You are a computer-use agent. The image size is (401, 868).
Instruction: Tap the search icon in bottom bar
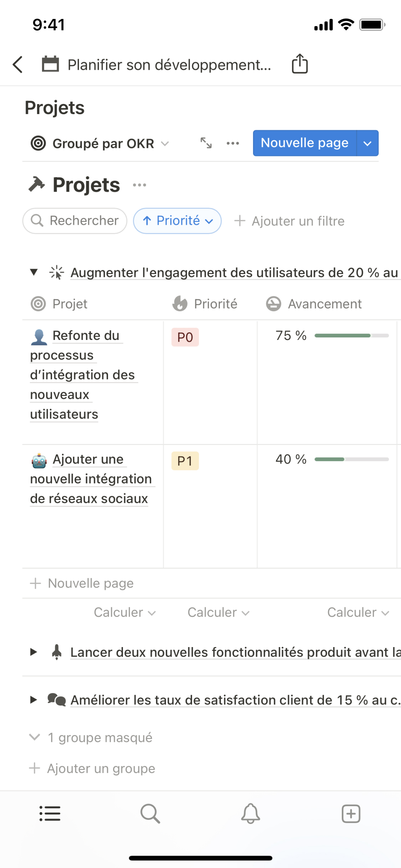tap(150, 813)
